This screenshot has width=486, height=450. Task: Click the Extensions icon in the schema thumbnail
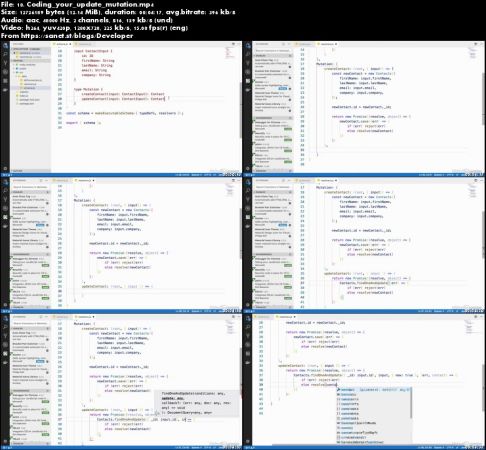coord(5,81)
